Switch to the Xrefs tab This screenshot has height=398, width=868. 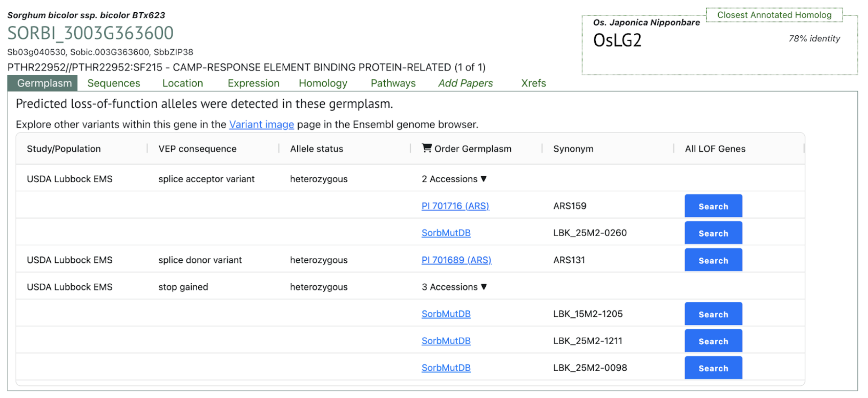pos(533,83)
